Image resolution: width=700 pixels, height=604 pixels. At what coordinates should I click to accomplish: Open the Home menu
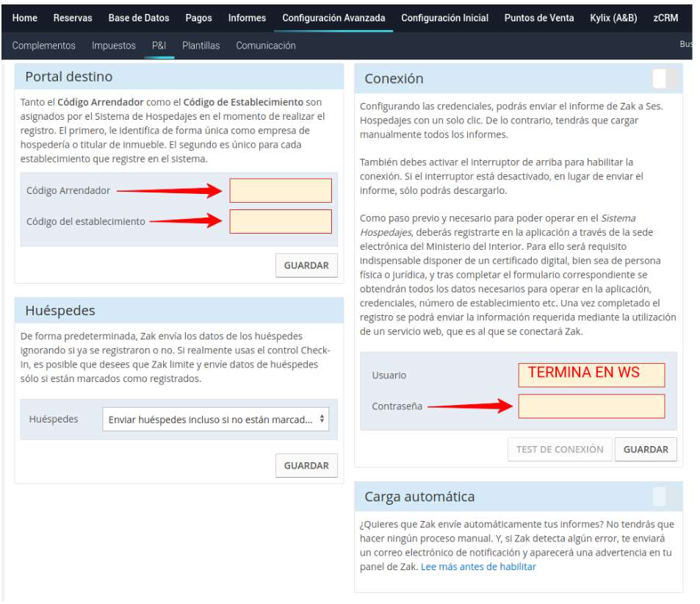coord(24,18)
